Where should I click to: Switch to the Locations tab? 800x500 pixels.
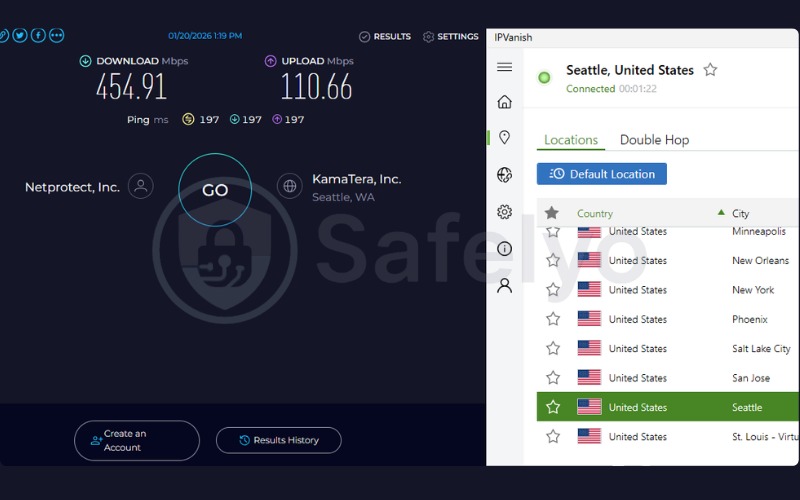click(570, 140)
